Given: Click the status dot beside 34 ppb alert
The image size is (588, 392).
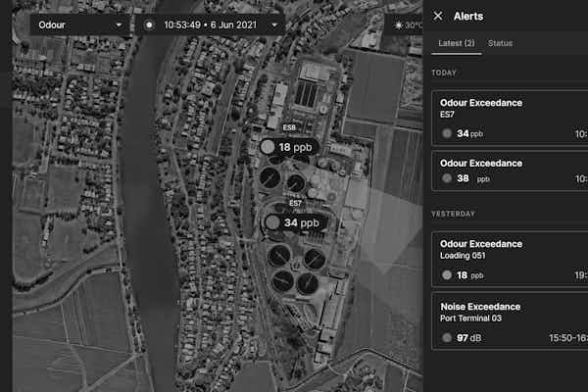Looking at the screenshot, I should (447, 133).
